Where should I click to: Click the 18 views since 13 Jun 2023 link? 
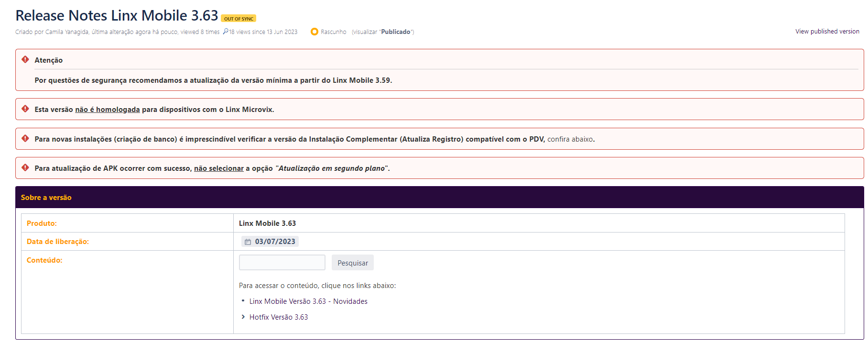click(263, 32)
